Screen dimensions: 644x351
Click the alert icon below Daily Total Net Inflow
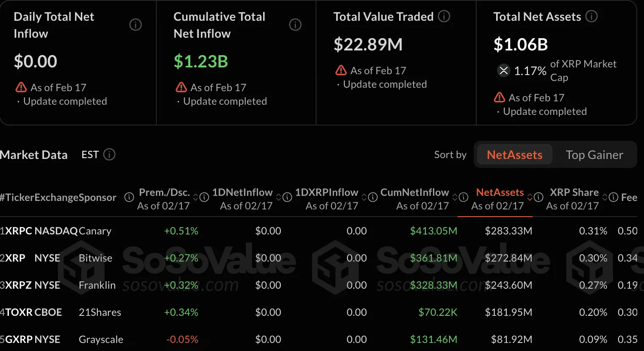21,87
